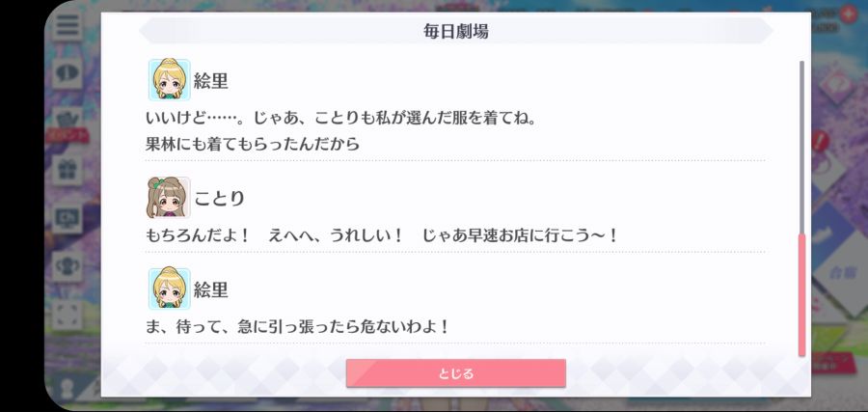
Task: Click the pink scrollbar thumb
Action: pyautogui.click(x=801, y=294)
